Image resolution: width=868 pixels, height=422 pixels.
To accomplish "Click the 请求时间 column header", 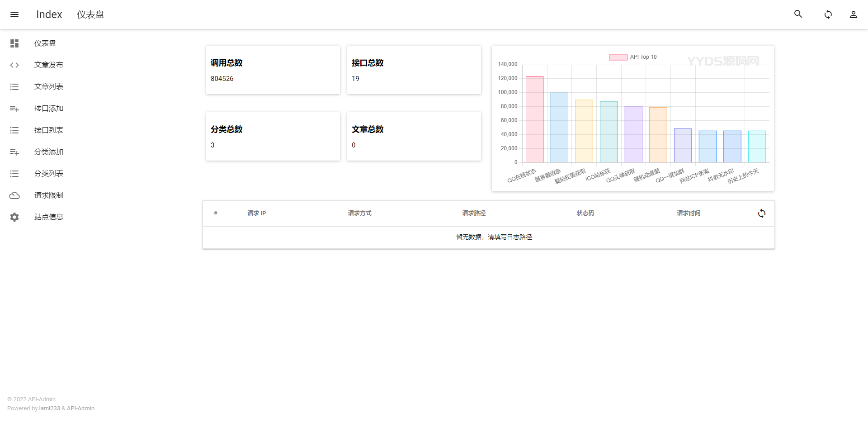I will click(688, 213).
